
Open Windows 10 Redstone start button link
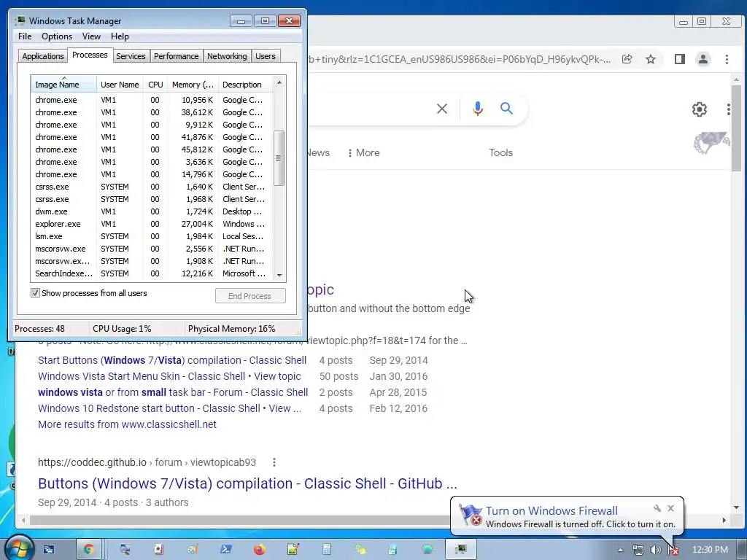(x=169, y=408)
